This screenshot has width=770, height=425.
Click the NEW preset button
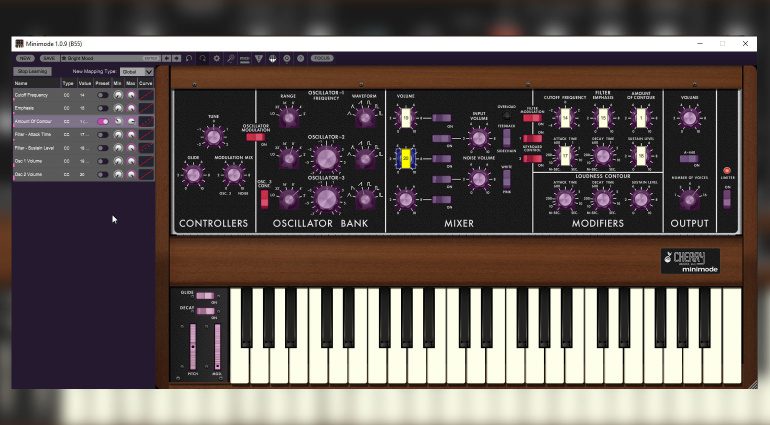(25, 58)
